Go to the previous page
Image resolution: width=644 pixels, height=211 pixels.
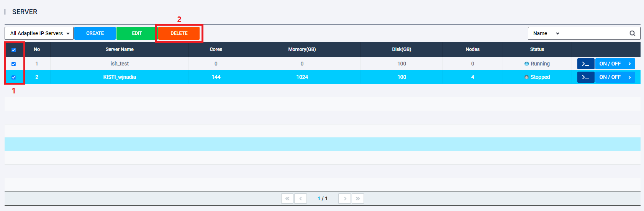click(x=300, y=198)
